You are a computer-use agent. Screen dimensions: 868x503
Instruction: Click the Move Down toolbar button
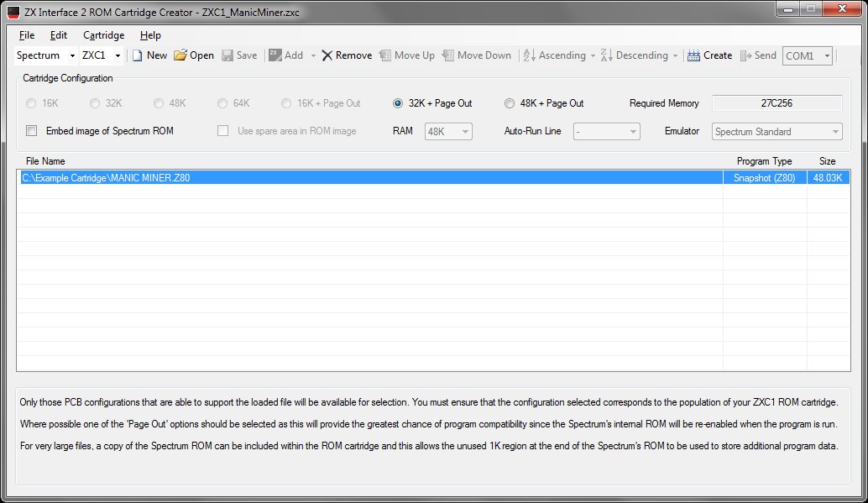pos(477,55)
